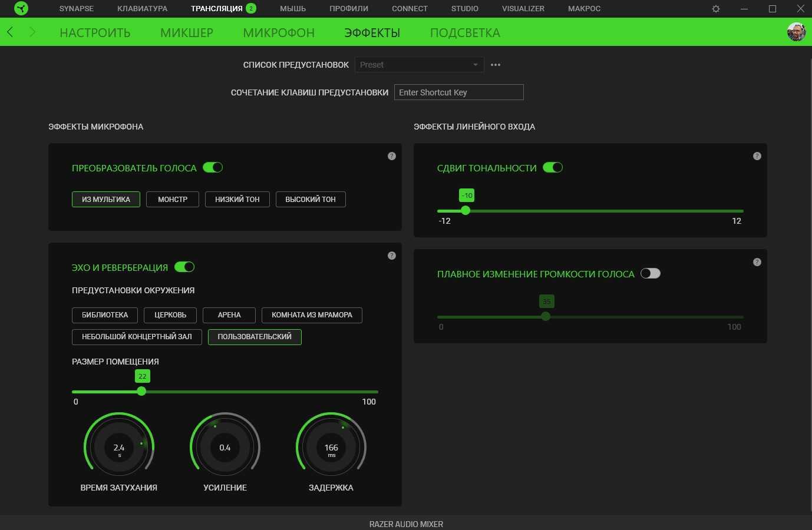
Task: Expand the Preset list dropdown
Action: 419,65
